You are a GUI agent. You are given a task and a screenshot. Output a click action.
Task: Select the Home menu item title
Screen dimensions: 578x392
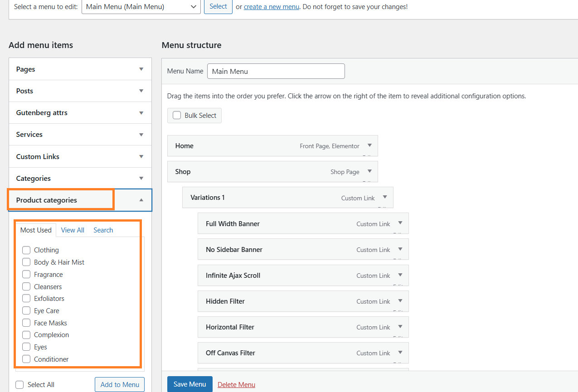tap(185, 146)
